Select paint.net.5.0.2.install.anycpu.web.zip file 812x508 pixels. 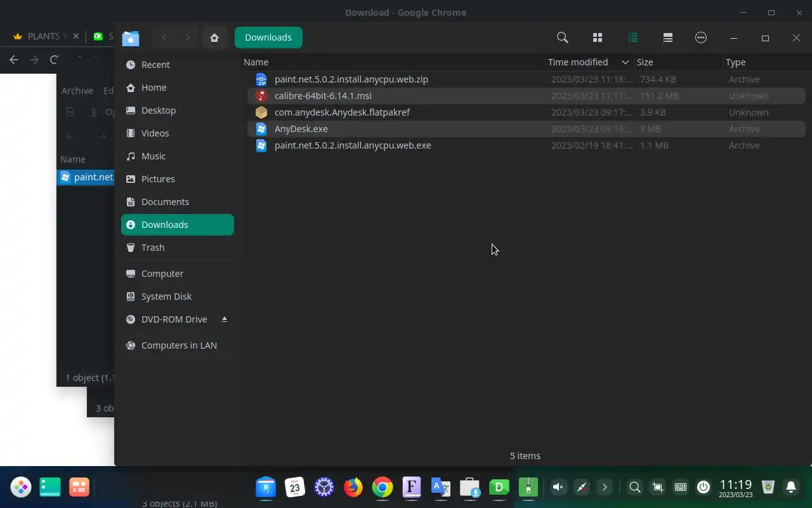click(x=526, y=79)
